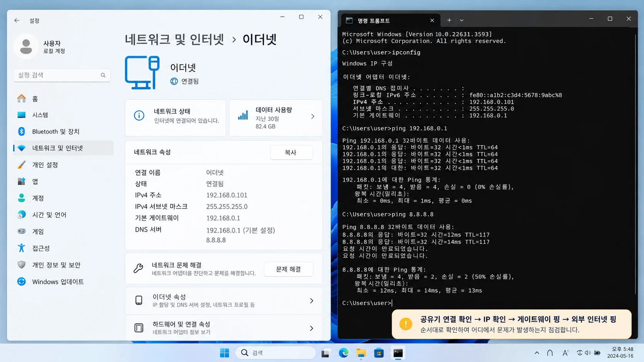Screen dimensions: 644x362
Task: Click the search magnifier icon in Settings
Action: coord(103,75)
